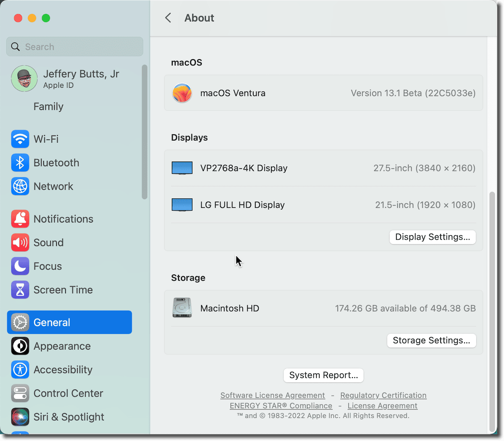Screen dimensions: 504x441
Task: Click Macintosh HD name text
Action: [230, 308]
